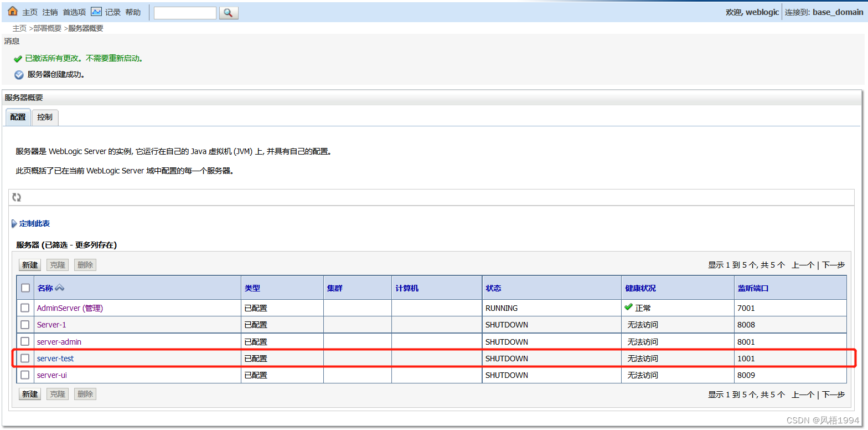Open the server-admin link
This screenshot has width=868, height=430.
[x=59, y=342]
